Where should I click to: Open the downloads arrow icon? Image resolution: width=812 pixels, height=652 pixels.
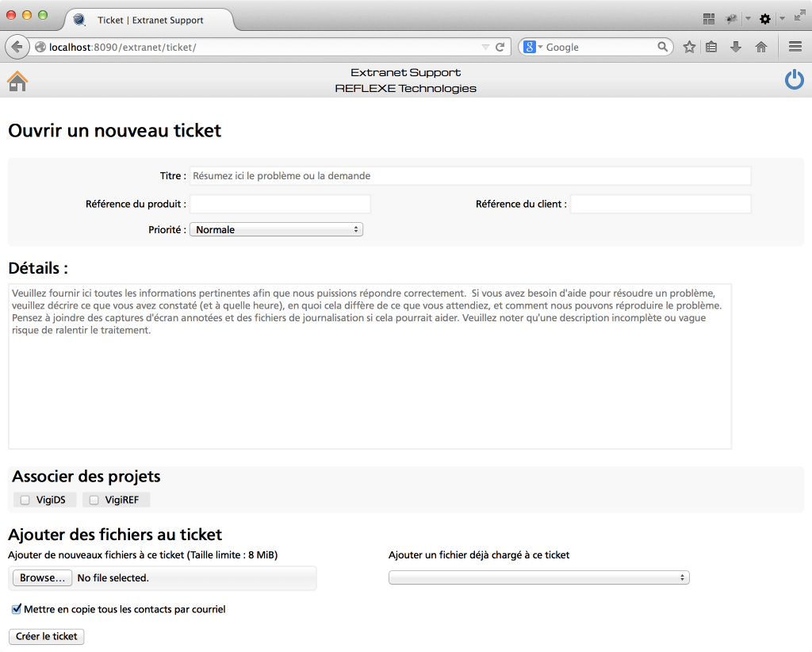click(735, 47)
